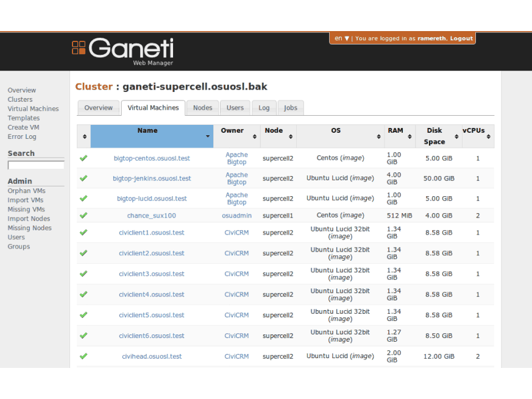Open Apache Bigtop owner for bigtop-centos
The width and height of the screenshot is (532, 399).
click(x=237, y=158)
